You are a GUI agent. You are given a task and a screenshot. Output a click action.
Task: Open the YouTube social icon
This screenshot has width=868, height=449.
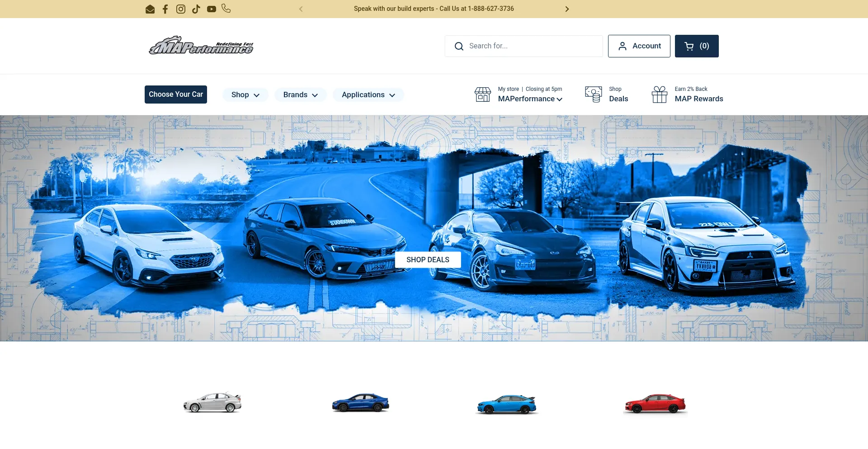tap(211, 9)
